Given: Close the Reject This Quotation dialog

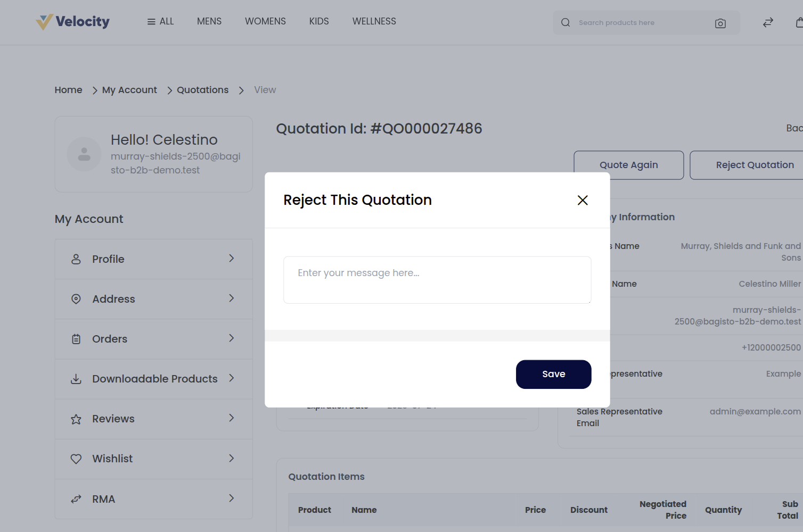Looking at the screenshot, I should (583, 200).
